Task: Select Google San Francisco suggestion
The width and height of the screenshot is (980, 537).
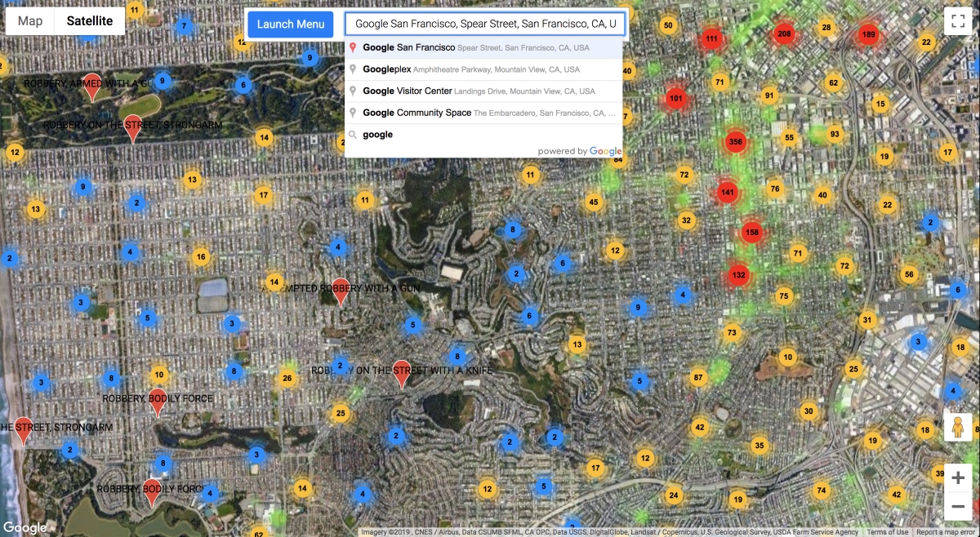Action: [x=483, y=47]
